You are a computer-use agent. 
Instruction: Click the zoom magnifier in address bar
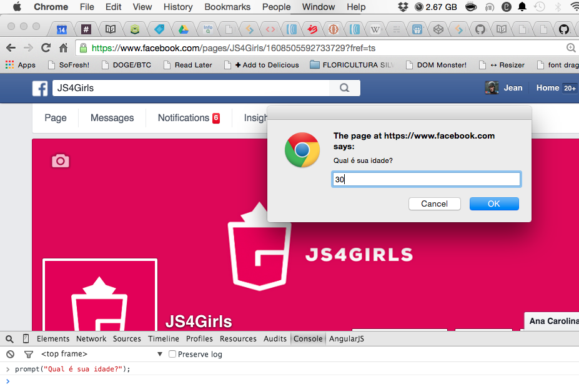click(571, 47)
